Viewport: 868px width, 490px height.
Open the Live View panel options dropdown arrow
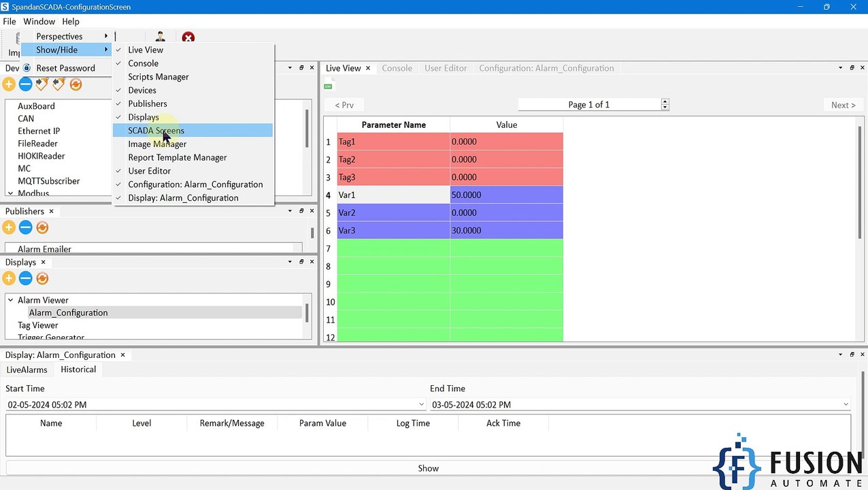(x=839, y=68)
